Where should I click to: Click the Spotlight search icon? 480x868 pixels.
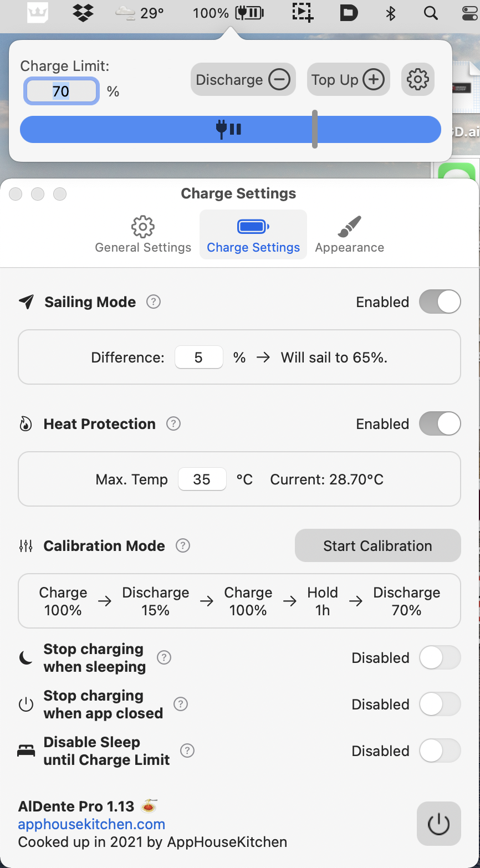[x=431, y=13]
